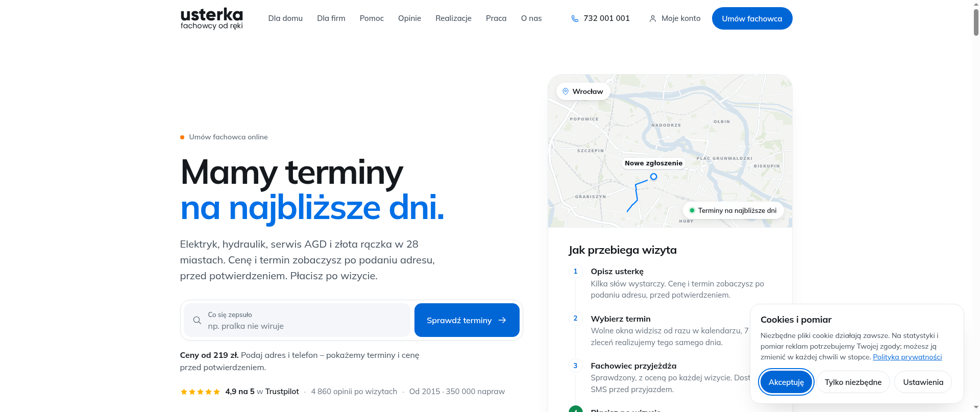
Task: Open the O nas page
Action: pyautogui.click(x=531, y=18)
